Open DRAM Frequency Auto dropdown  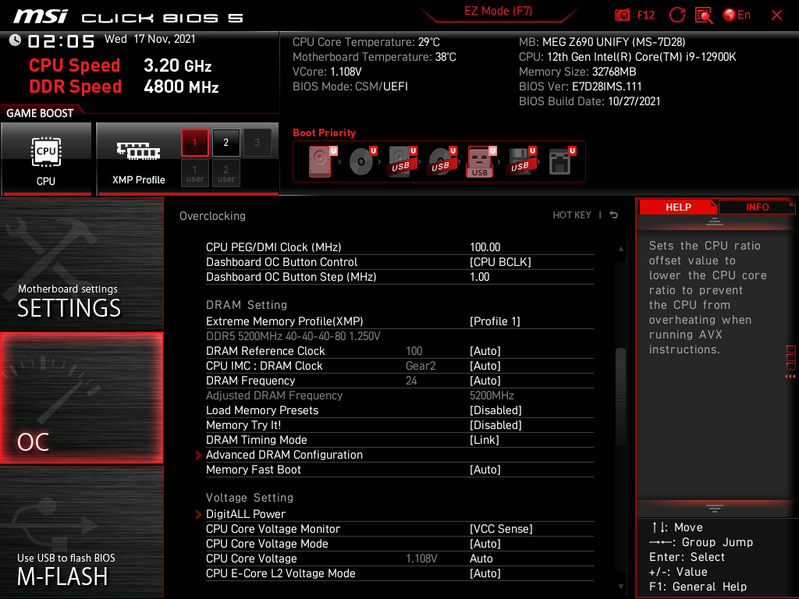pos(485,380)
